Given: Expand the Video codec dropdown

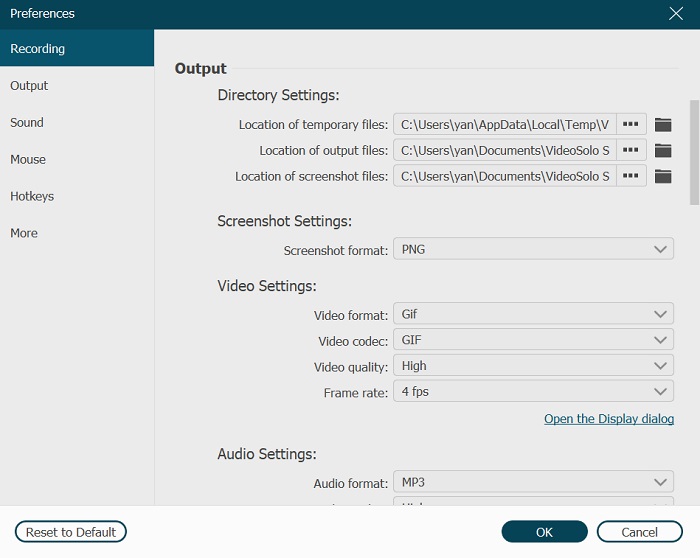Looking at the screenshot, I should click(533, 340).
